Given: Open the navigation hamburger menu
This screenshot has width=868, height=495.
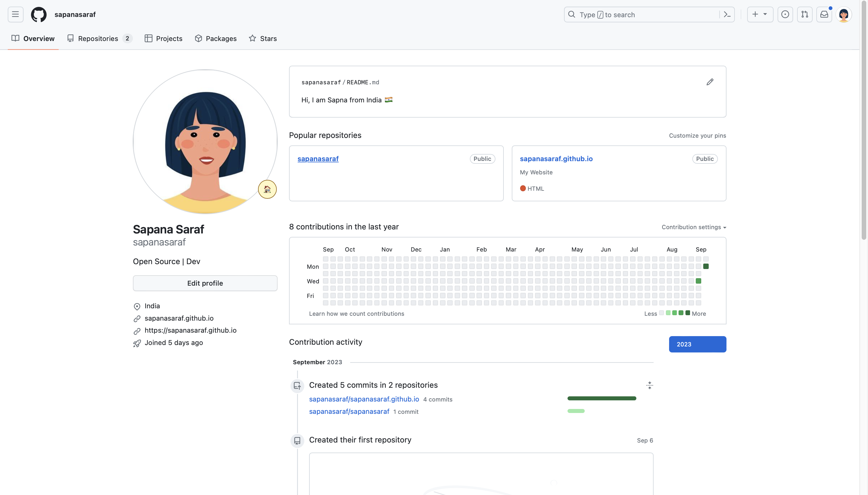Looking at the screenshot, I should point(15,14).
